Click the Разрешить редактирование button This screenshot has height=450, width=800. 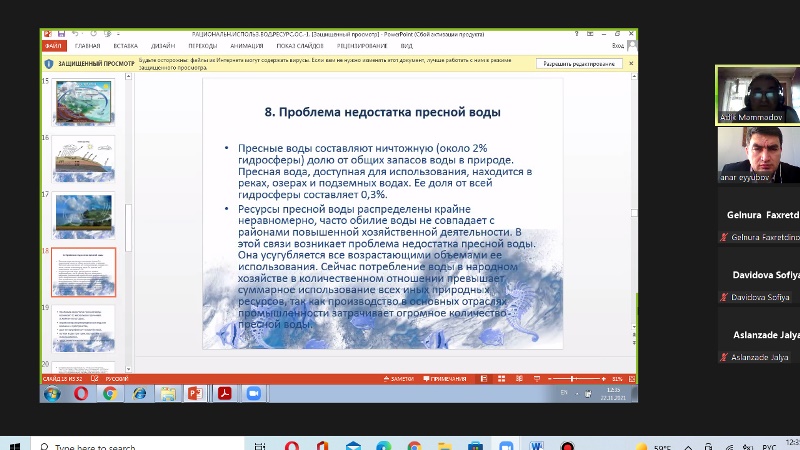click(579, 64)
